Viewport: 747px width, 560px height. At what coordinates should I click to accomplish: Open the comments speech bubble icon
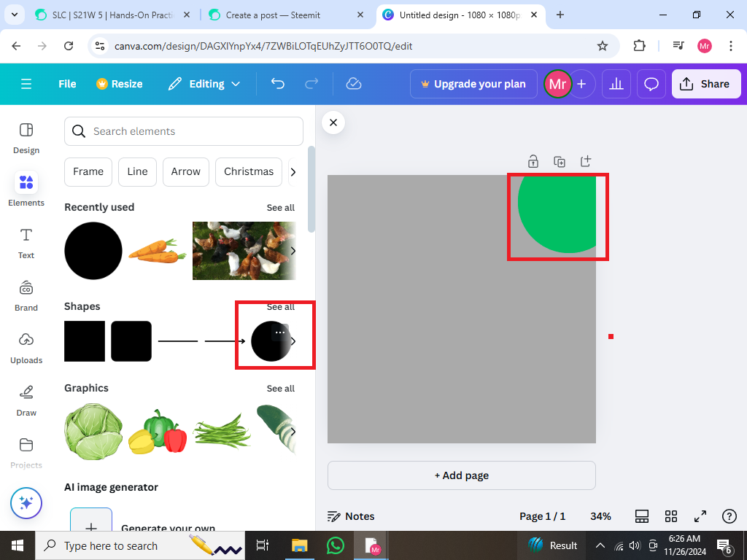point(651,84)
